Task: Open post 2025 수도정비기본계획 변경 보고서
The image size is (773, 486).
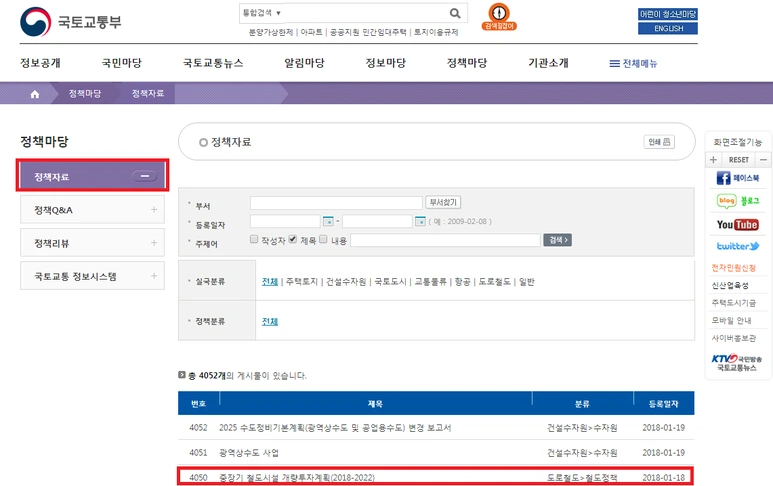Action: click(x=335, y=427)
